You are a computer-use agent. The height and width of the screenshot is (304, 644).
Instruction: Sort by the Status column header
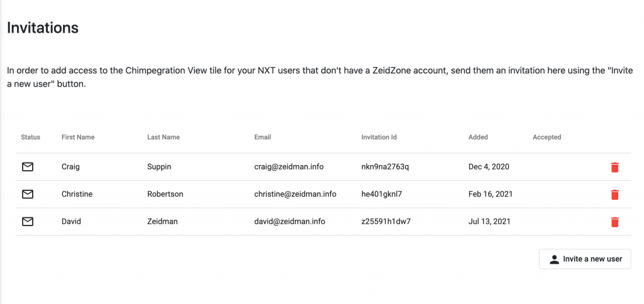click(30, 137)
